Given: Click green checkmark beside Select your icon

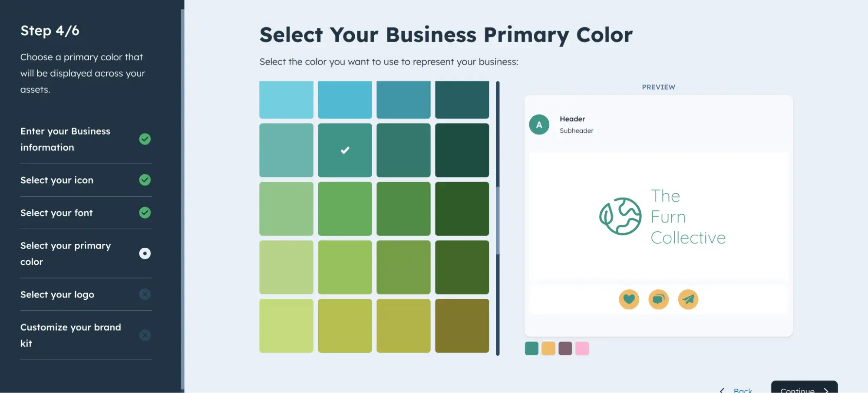Looking at the screenshot, I should coord(145,180).
